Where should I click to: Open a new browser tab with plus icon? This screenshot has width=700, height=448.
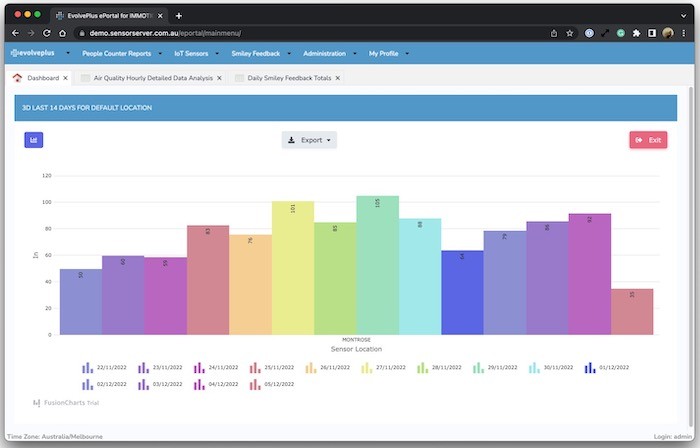(179, 16)
